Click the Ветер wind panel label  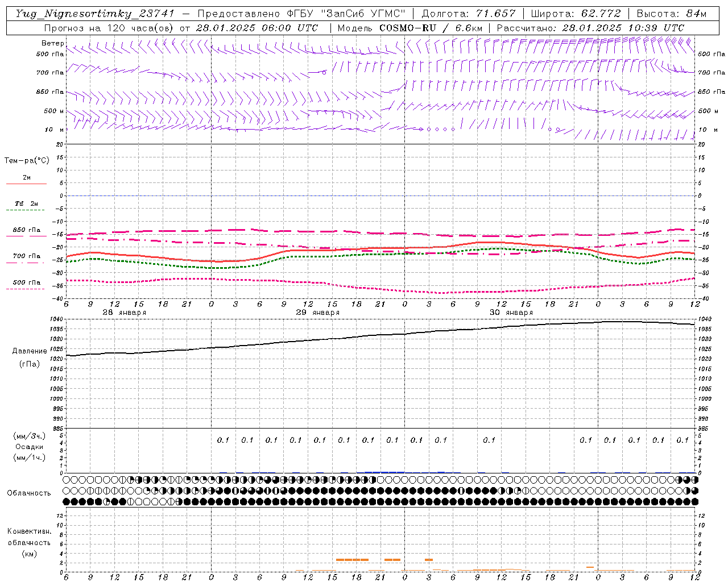[52, 43]
